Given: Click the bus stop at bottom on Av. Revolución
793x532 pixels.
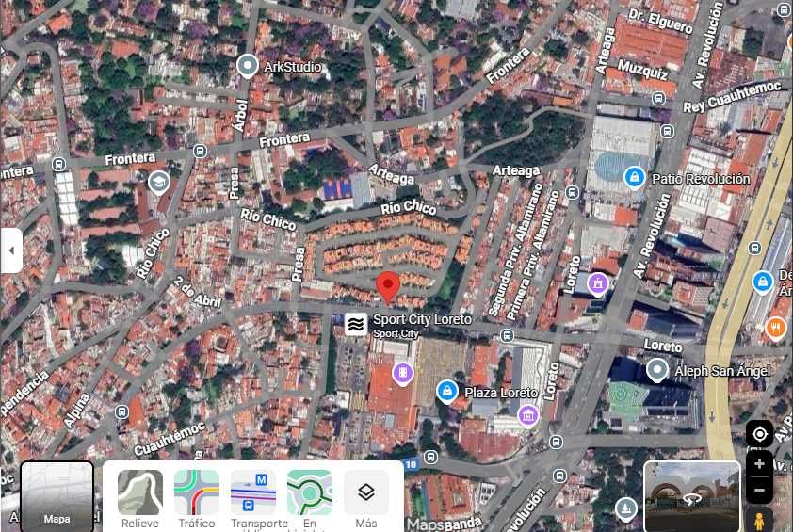Looking at the screenshot, I should coord(559,476).
